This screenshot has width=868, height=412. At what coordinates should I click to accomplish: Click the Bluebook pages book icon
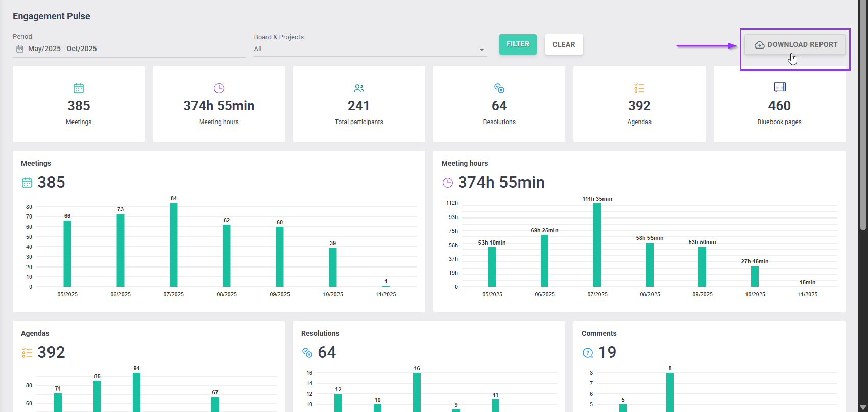pyautogui.click(x=779, y=87)
